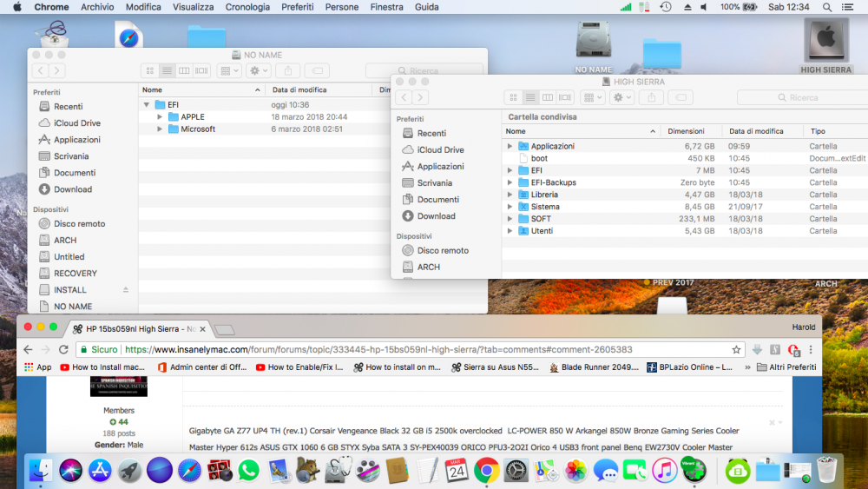Open Chrome's three-dot menu
This screenshot has height=489, width=868.
coord(811,349)
